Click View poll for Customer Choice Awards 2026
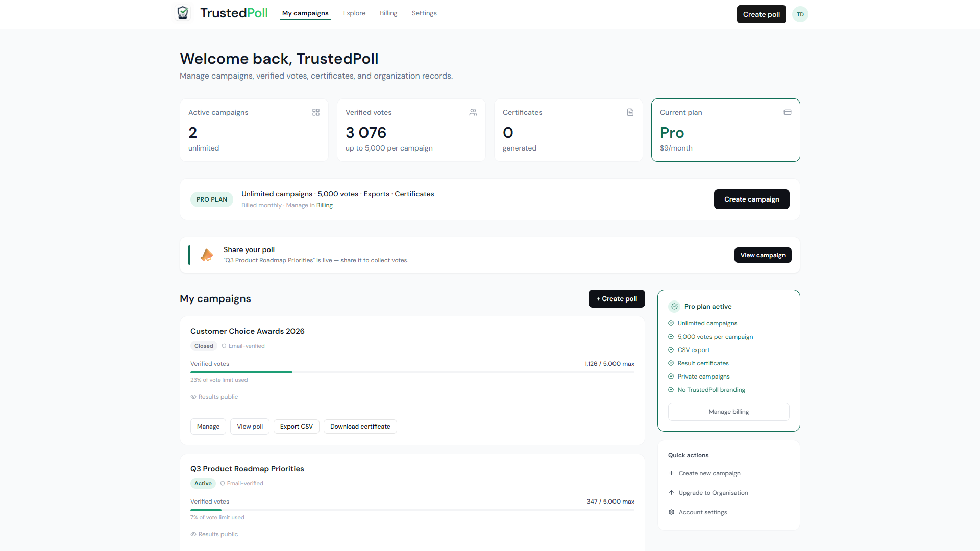 [250, 427]
